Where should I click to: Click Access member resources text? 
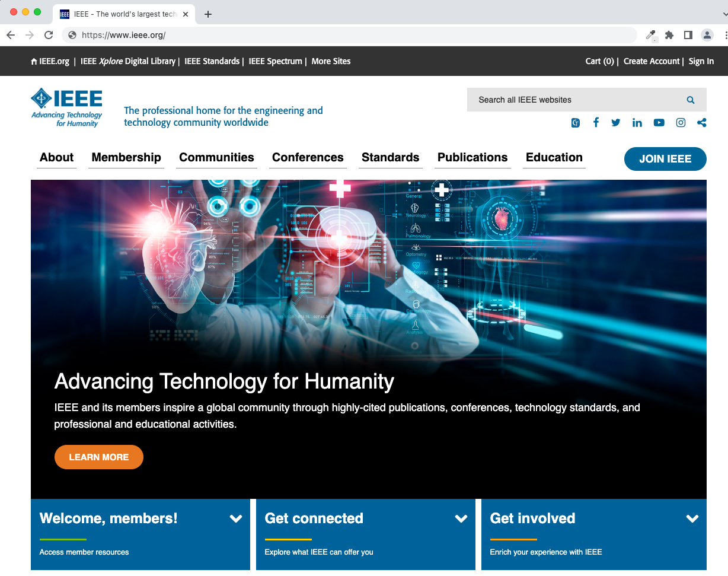(84, 552)
